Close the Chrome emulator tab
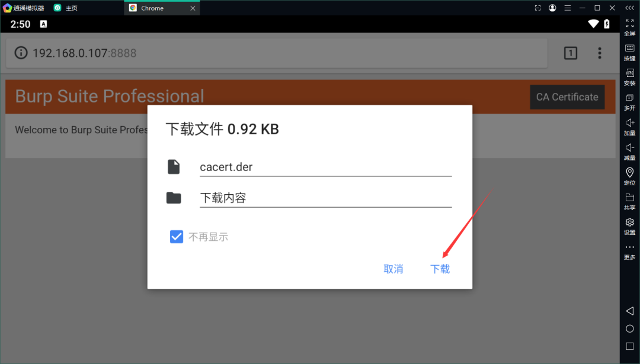Screen dimensions: 640x364 pyautogui.click(x=193, y=8)
